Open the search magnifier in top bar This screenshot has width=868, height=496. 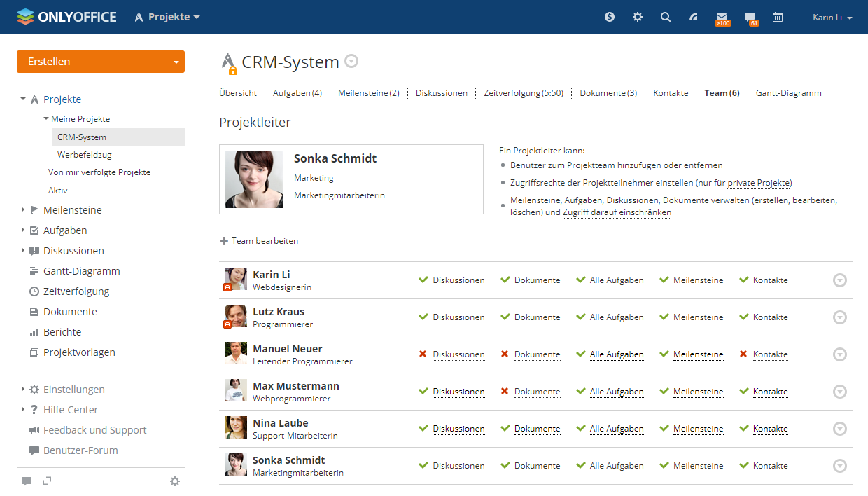coord(666,17)
